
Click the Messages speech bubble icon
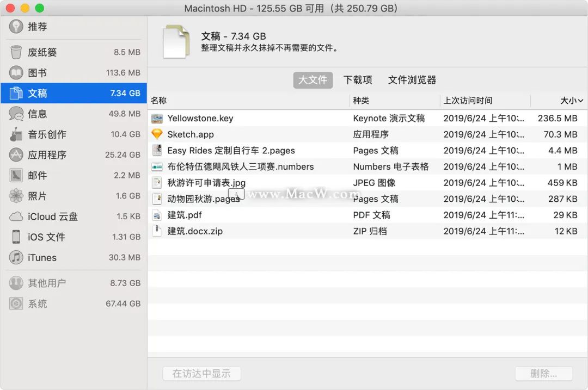[x=16, y=114]
